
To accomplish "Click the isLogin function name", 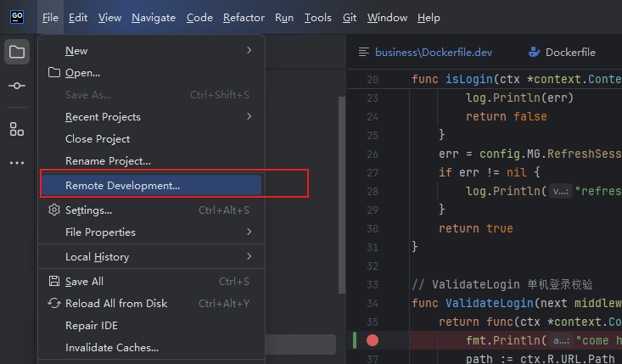I will [468, 79].
